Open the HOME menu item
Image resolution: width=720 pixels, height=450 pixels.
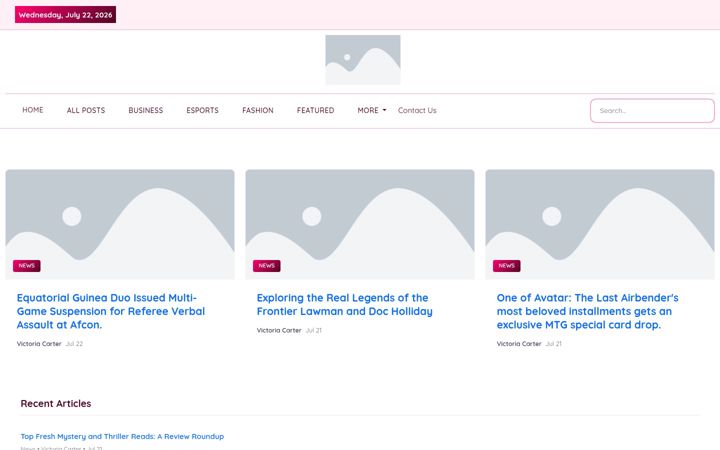[x=33, y=110]
